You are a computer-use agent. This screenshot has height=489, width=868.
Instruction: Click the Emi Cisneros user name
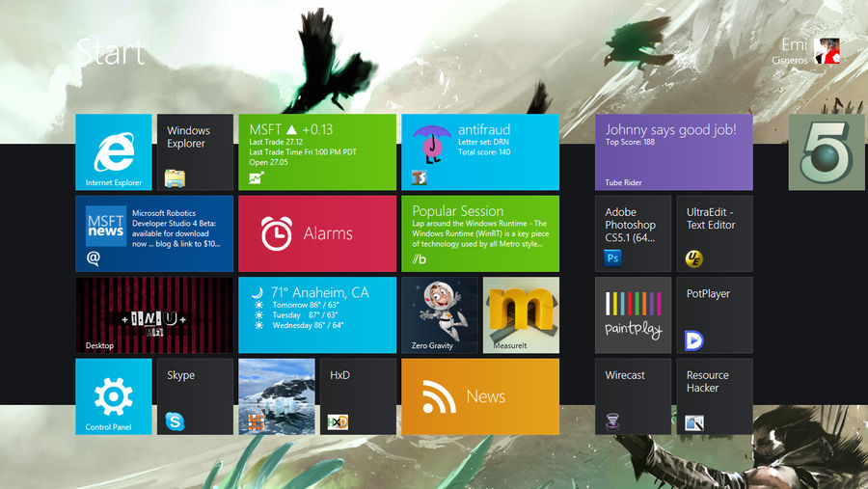[x=790, y=51]
